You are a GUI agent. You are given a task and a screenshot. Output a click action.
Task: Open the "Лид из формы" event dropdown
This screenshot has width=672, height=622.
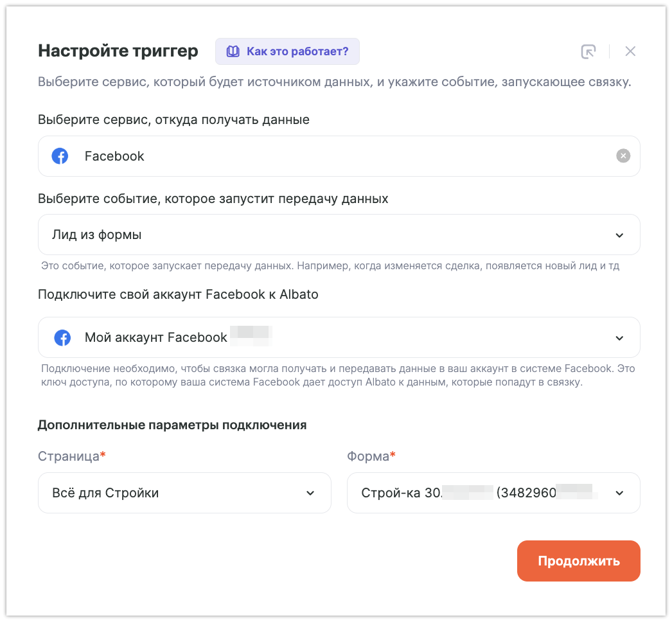point(321,235)
